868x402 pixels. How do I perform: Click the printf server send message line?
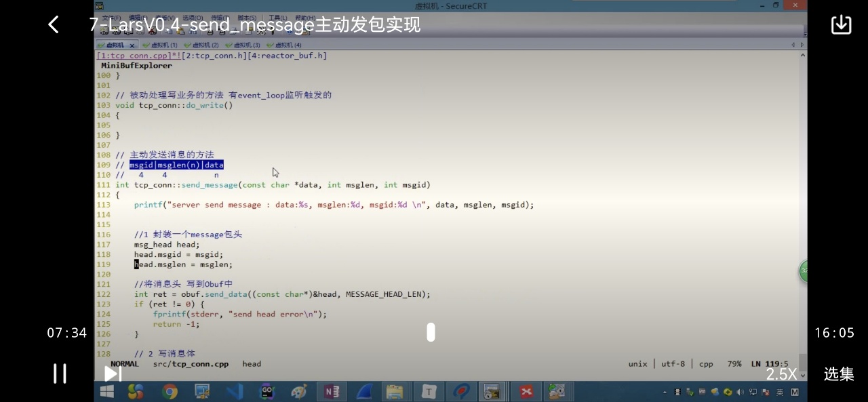pyautogui.click(x=334, y=205)
